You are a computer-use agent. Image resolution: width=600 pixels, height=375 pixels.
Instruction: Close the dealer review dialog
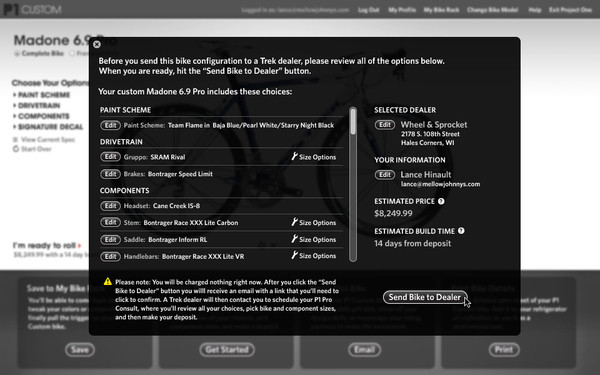tap(97, 44)
